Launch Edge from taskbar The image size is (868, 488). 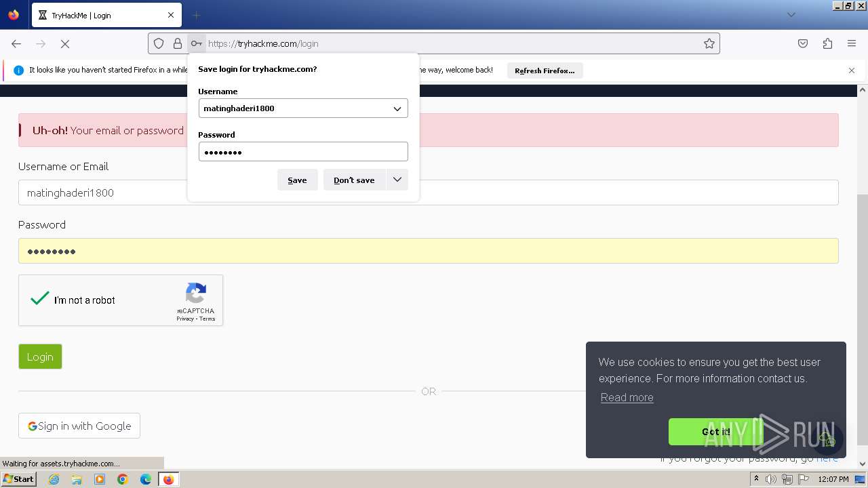point(146,479)
